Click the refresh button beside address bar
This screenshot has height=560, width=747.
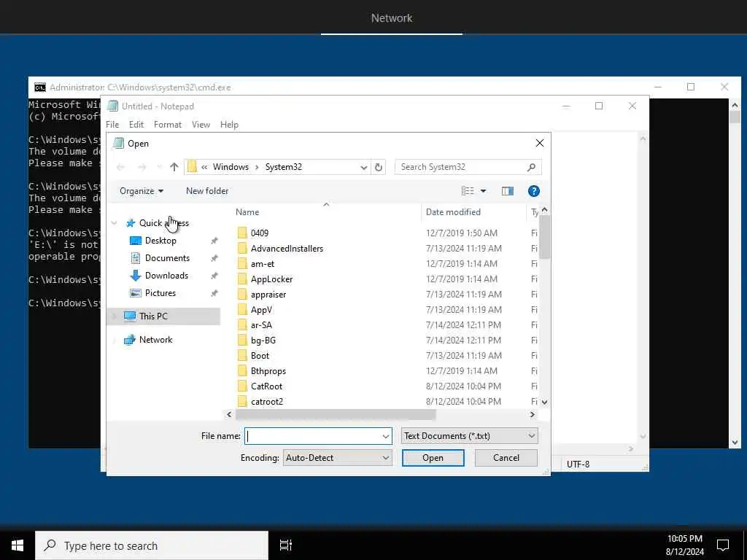click(379, 167)
